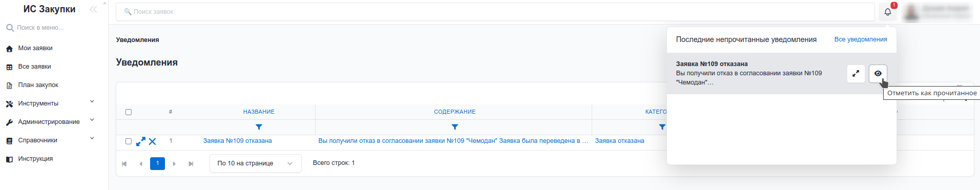Viewport: 980px width, 190px height.
Task: Go to last page of the table
Action: tap(191, 164)
